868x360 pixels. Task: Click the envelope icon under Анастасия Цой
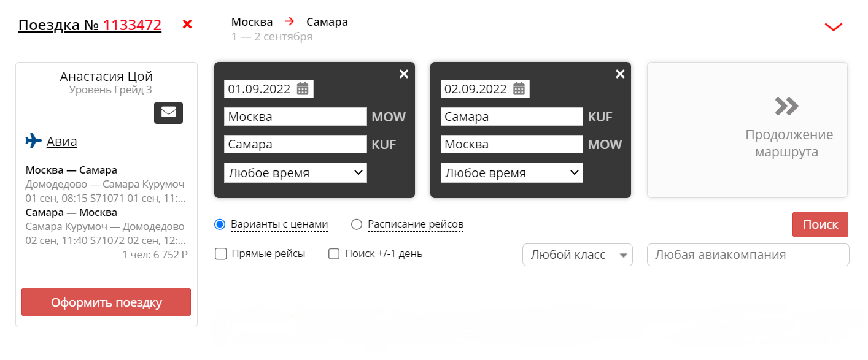click(168, 112)
